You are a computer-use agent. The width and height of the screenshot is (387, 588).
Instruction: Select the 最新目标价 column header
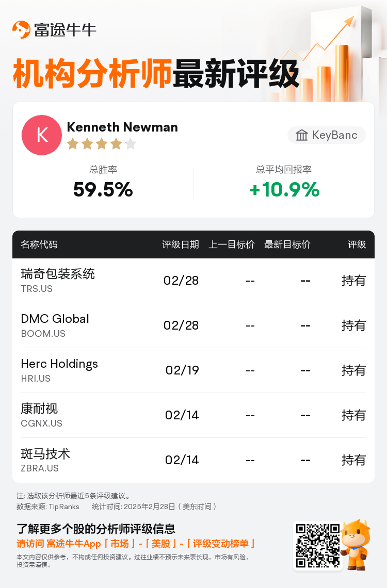coord(287,244)
